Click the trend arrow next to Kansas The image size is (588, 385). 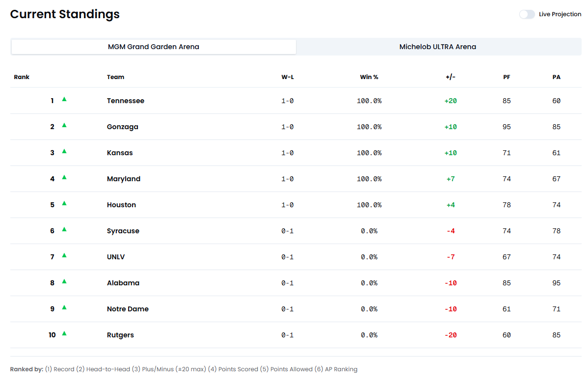pos(64,151)
